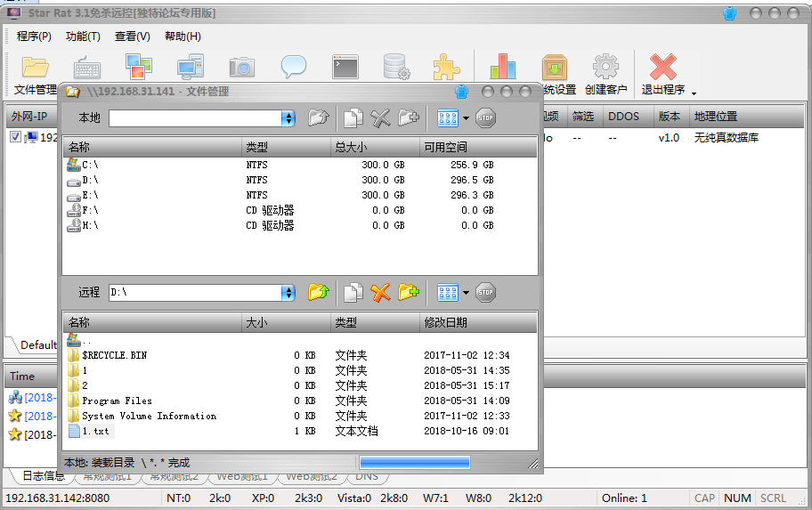Screen dimensions: 812x510
Task: Expand the local (本地) path dropdown
Action: pyautogui.click(x=288, y=118)
